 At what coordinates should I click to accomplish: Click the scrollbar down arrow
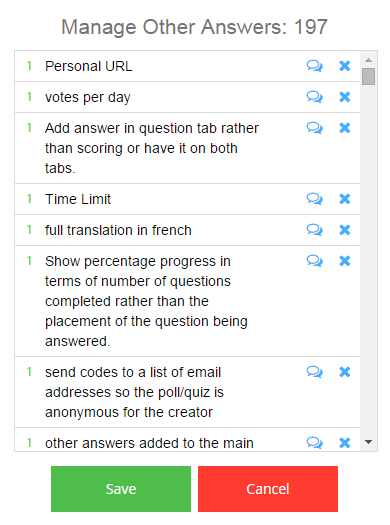[369, 442]
